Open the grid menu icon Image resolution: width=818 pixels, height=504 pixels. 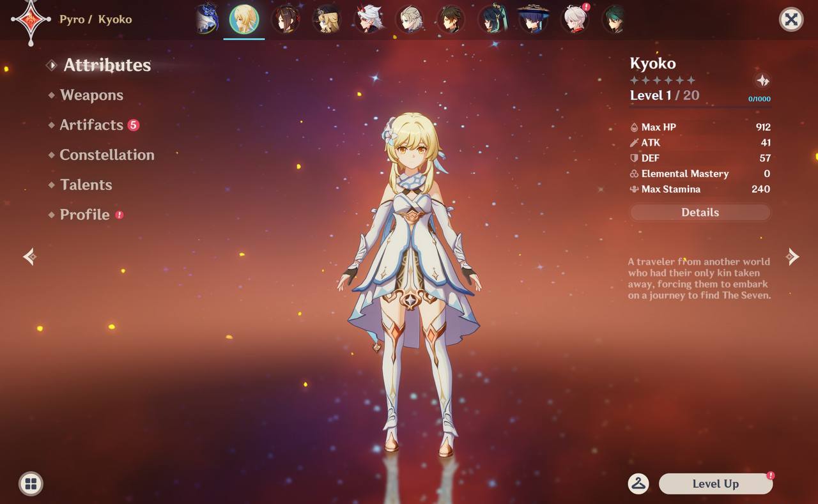pyautogui.click(x=31, y=484)
